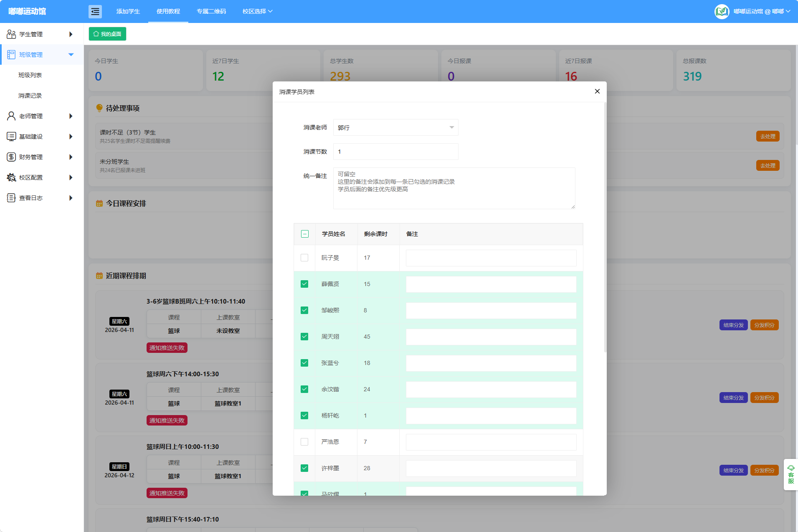Viewport: 798px width, 532px height.
Task: Click the 学员姓名 column header
Action: (333, 234)
